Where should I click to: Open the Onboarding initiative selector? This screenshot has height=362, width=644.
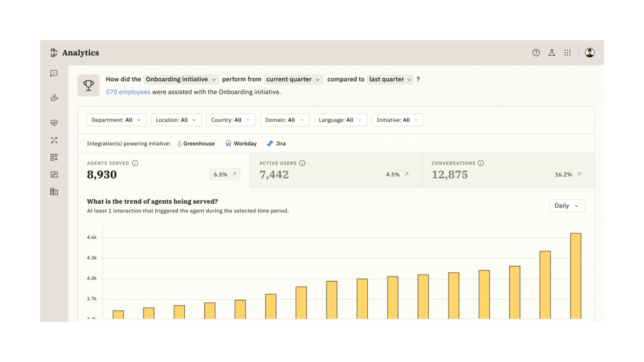coord(181,80)
